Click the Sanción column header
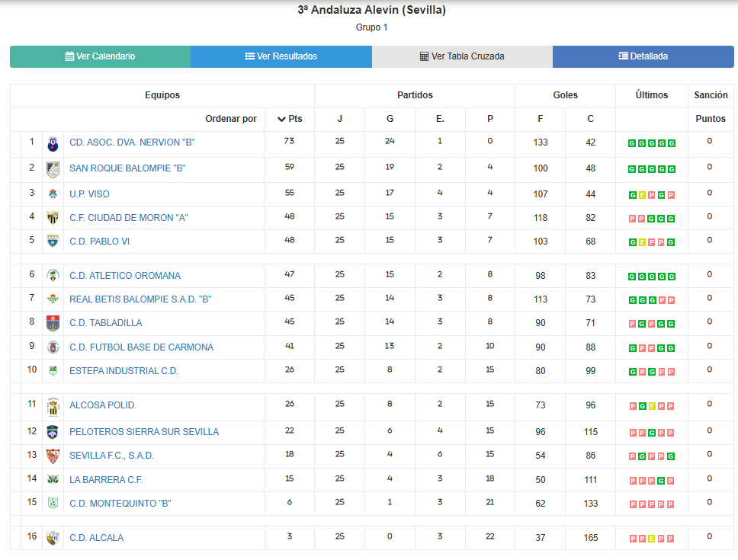Viewport: 738px width, 560px height. pyautogui.click(x=711, y=95)
